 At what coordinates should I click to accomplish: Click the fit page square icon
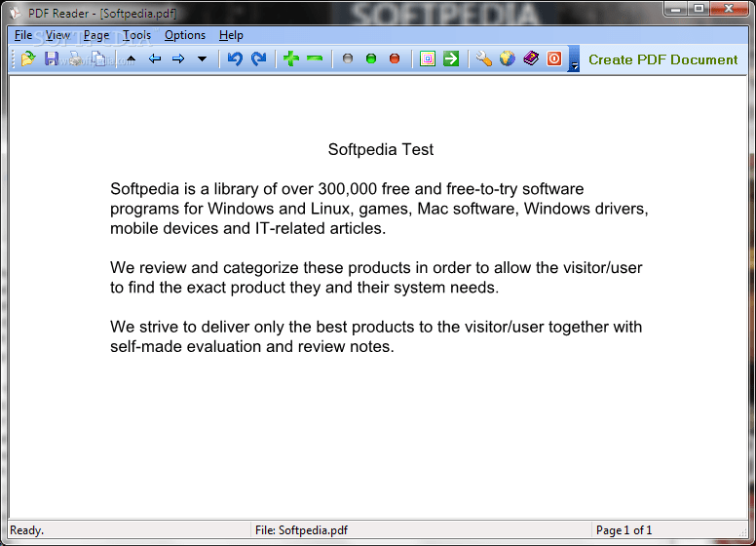coord(428,58)
